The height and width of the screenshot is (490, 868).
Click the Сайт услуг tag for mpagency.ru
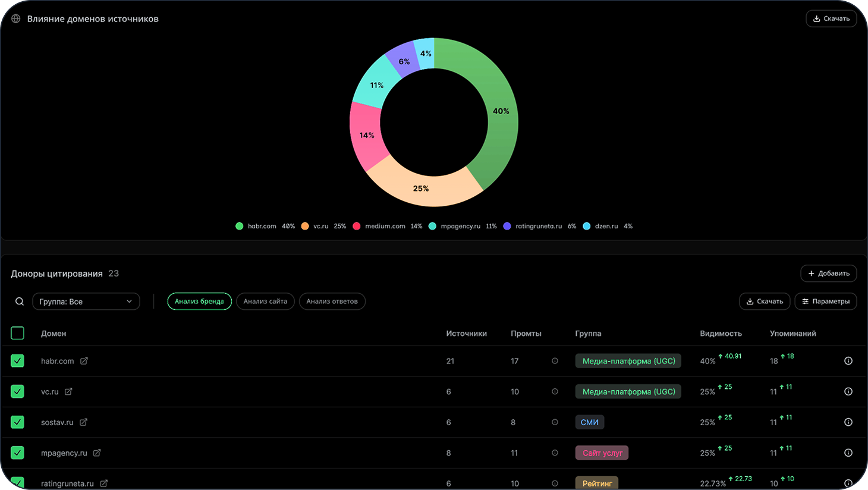[x=602, y=453]
